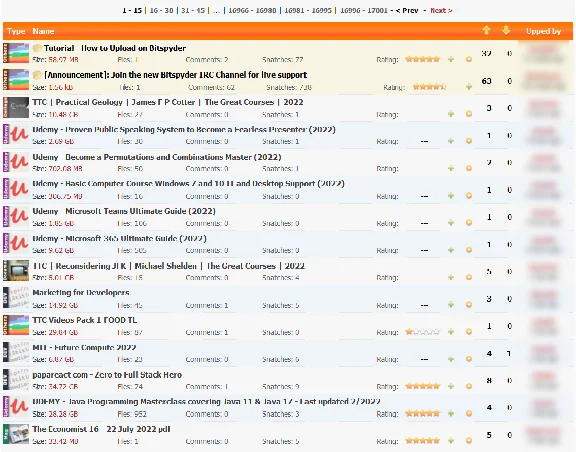Click star rating of The Economist row
This screenshot has width=576, height=452.
422,441
